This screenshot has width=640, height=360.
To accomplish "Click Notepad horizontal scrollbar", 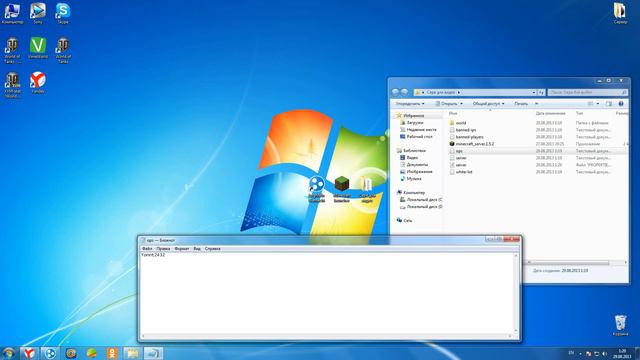I will click(327, 336).
